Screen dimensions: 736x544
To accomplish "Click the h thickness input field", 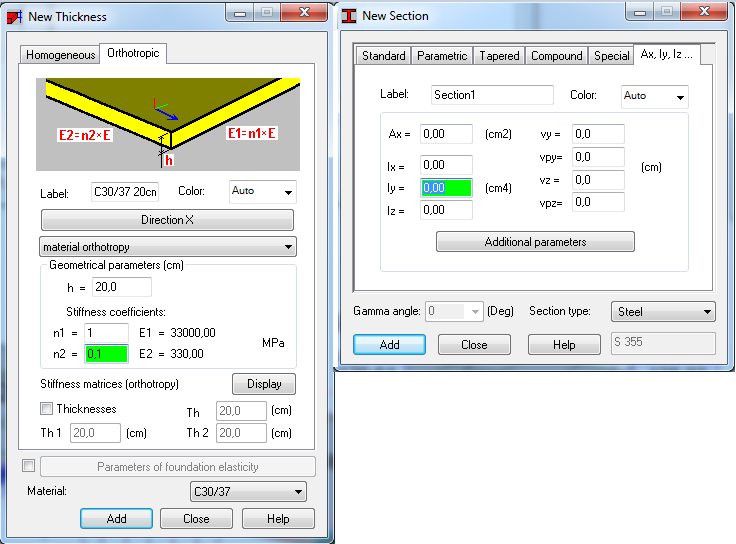I will click(122, 287).
